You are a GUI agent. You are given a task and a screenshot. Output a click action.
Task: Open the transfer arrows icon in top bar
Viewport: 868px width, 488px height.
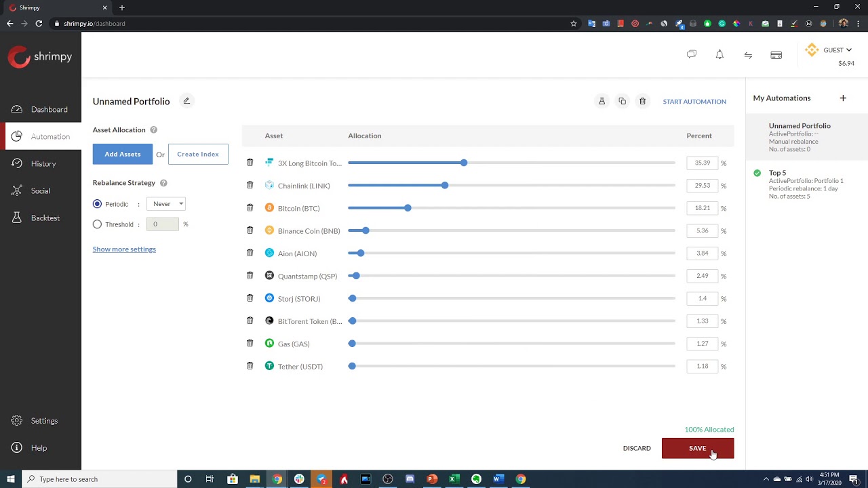(x=748, y=55)
